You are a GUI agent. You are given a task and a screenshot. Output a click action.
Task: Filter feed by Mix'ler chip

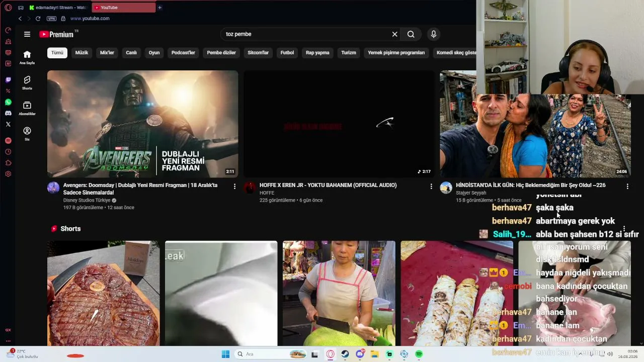(107, 53)
